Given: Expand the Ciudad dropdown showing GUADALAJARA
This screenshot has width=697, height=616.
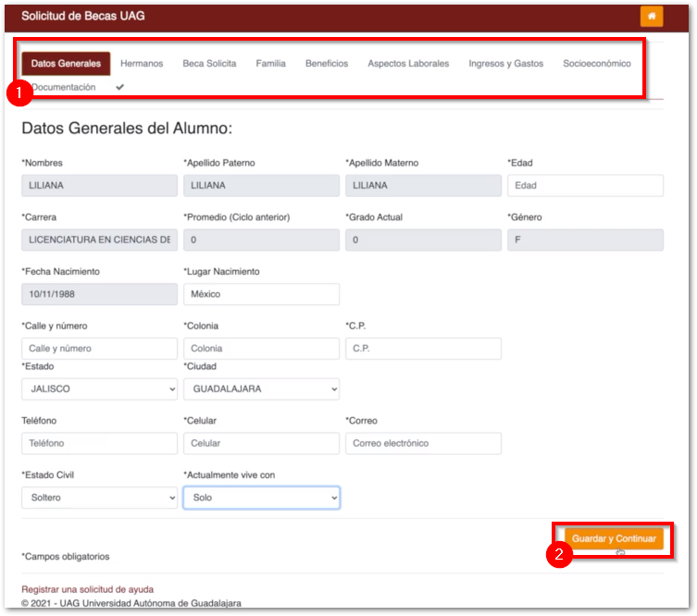Looking at the screenshot, I should (261, 389).
